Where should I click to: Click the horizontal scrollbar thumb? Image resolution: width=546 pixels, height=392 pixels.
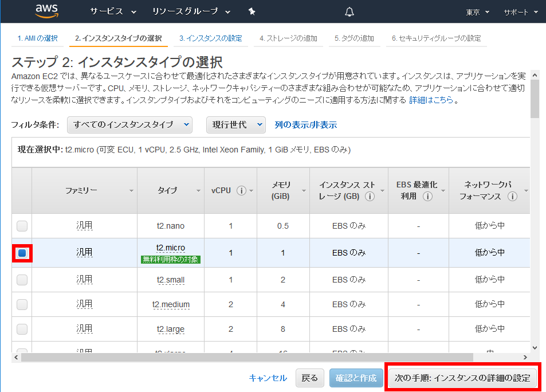247,357
